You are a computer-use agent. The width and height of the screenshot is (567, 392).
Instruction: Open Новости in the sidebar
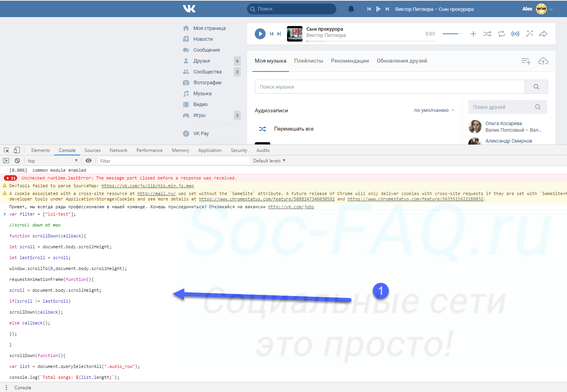(203, 39)
